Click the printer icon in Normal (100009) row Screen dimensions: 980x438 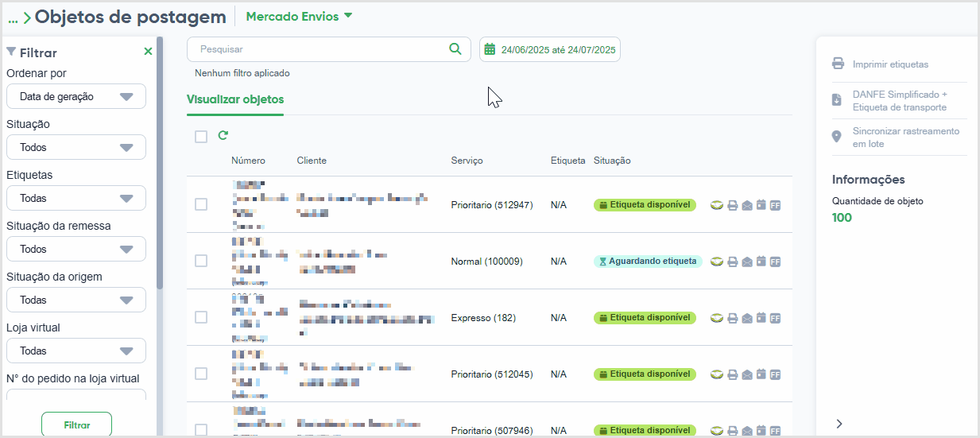[x=733, y=262]
